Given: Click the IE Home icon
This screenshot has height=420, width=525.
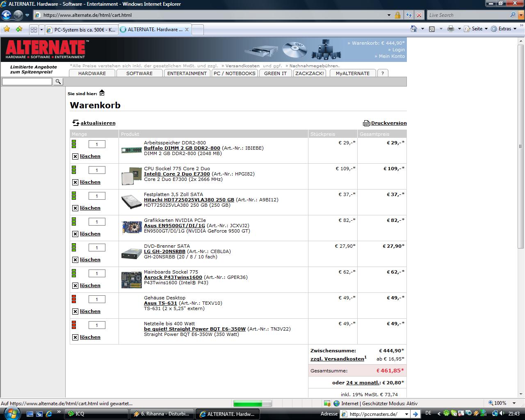Looking at the screenshot, I should click(x=414, y=29).
